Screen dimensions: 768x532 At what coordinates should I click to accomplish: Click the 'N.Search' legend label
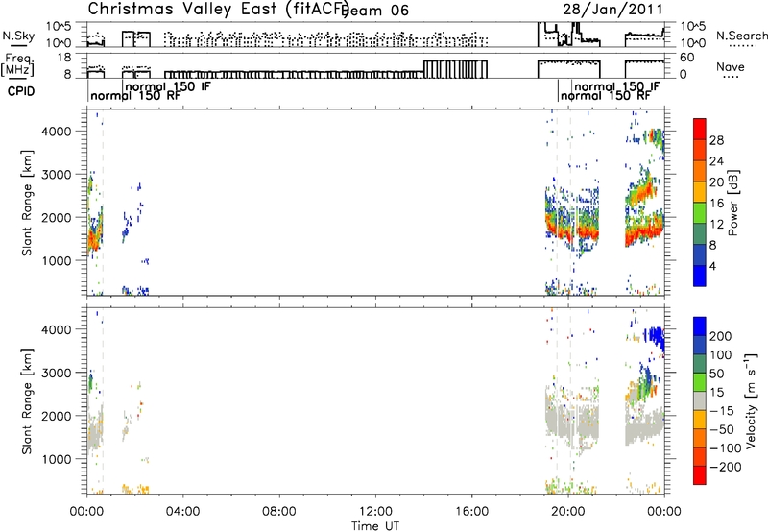(741, 36)
